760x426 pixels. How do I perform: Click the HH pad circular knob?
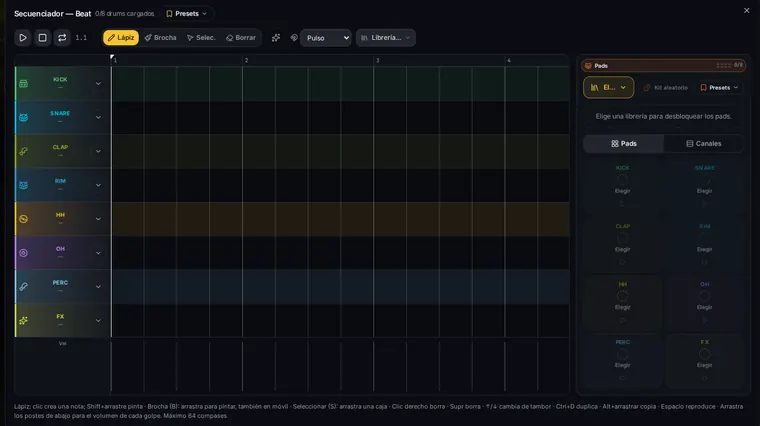[x=622, y=296]
